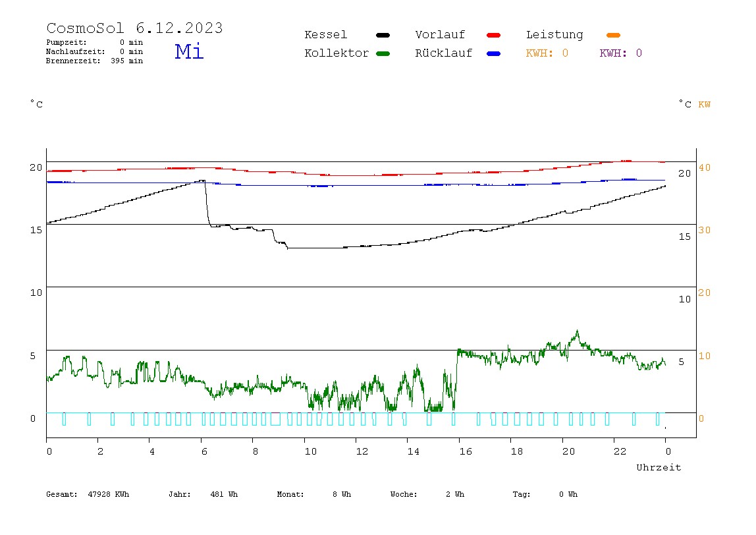Click the purple 'KWH: 0' value

pyautogui.click(x=620, y=53)
